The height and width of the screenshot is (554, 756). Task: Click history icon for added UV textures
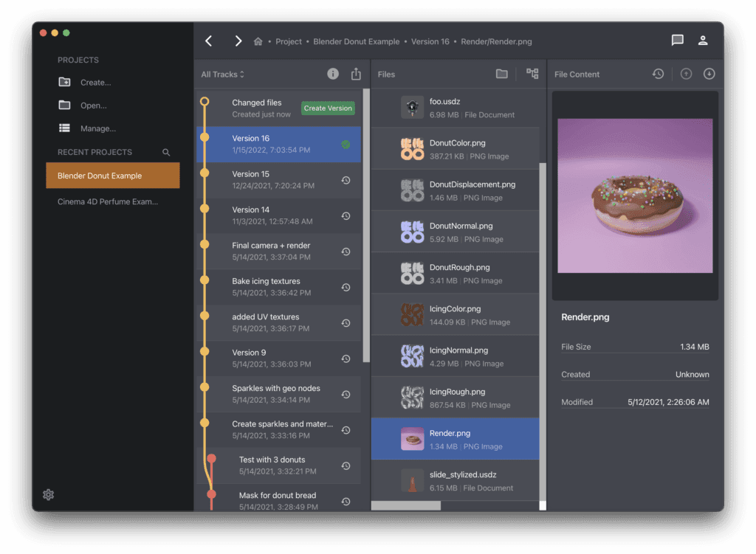coord(346,323)
